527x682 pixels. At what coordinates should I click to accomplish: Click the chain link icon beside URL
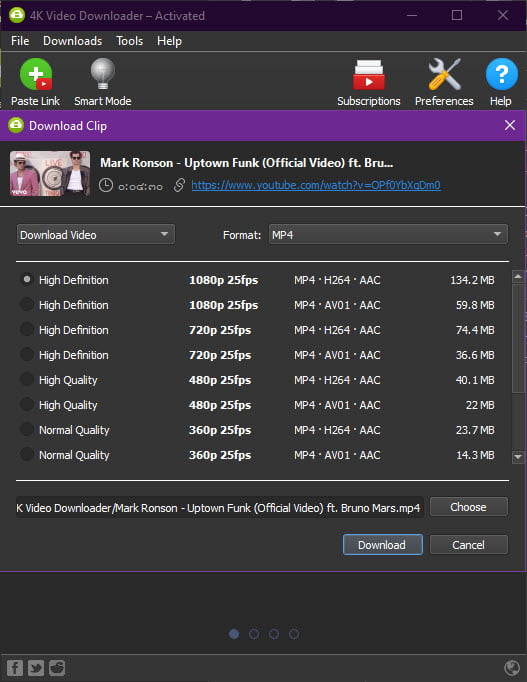pos(179,185)
